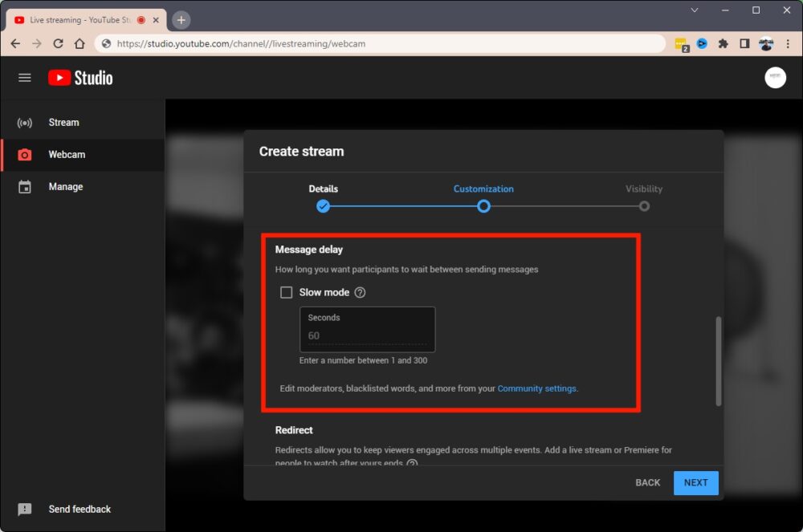
Task: Enable the Slow mode checkbox
Action: 286,293
